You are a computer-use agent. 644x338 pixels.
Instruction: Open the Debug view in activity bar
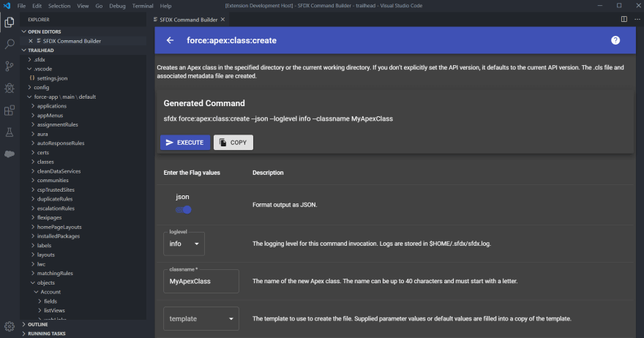pyautogui.click(x=10, y=88)
